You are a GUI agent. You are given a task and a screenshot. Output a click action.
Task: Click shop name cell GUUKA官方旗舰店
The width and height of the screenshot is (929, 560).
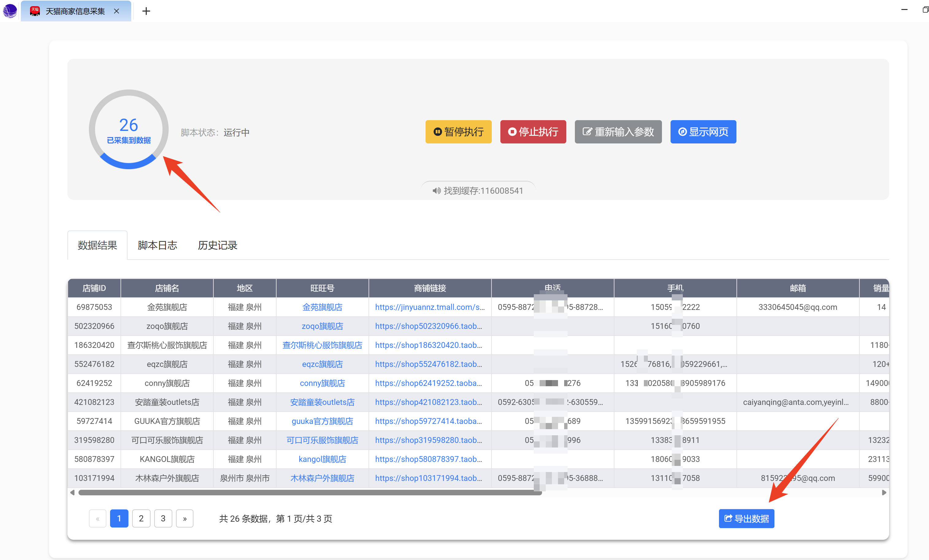167,421
